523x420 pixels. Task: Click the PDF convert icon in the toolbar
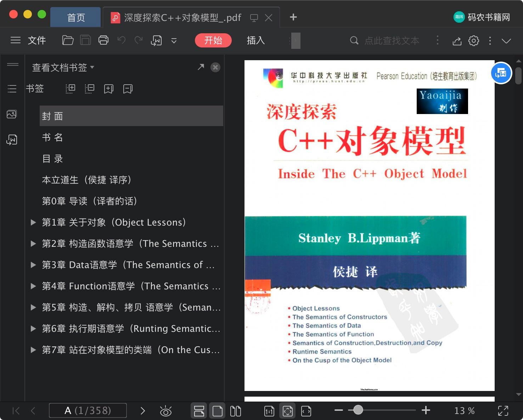pos(156,41)
